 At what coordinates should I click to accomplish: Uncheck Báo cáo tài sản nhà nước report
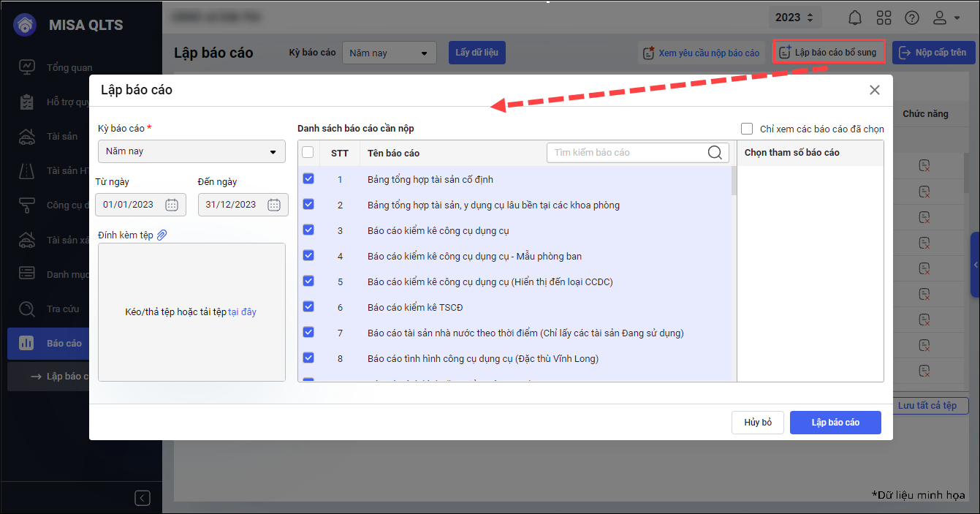tap(308, 332)
